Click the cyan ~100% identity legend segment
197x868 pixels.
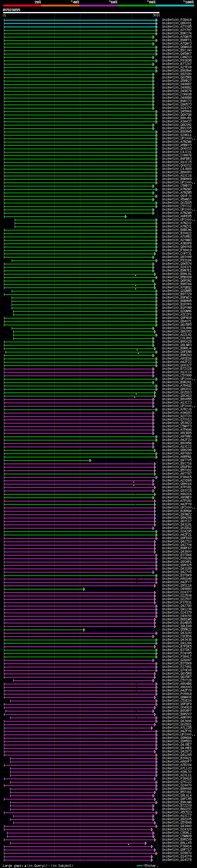point(175,6)
